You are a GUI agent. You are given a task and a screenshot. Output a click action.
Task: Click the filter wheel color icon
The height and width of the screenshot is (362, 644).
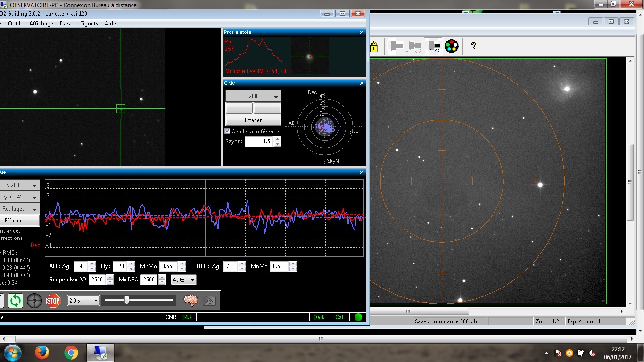coord(452,46)
